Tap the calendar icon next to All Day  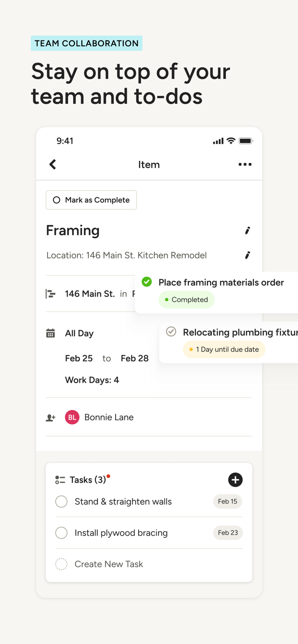[x=51, y=333]
